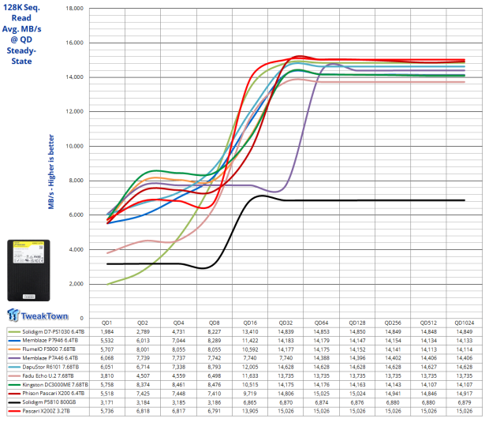The width and height of the screenshot is (489, 448).
Task: Click the 14,000 y-axis label
Action: 75,77
